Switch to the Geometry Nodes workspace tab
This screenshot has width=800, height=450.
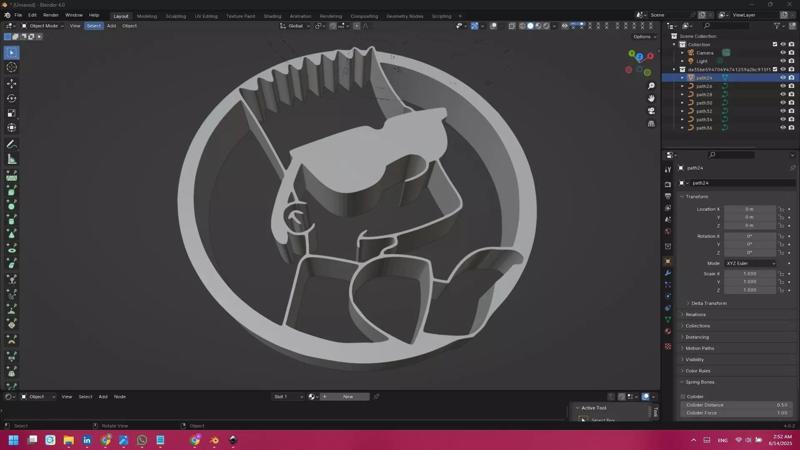405,16
